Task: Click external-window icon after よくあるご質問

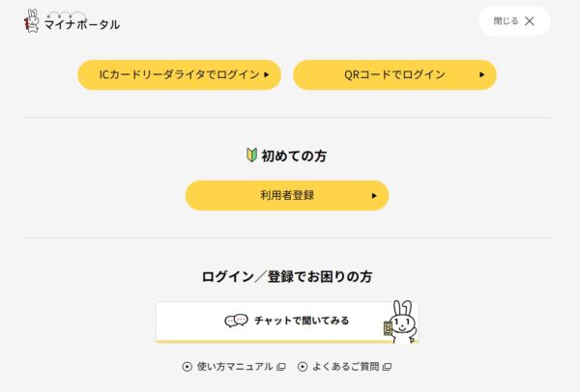Action: pyautogui.click(x=387, y=367)
